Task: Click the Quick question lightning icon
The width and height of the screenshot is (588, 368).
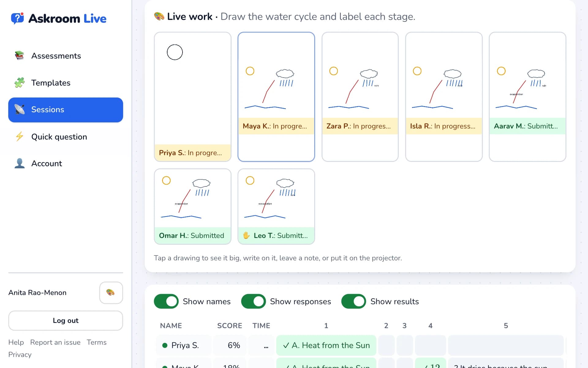Action: [20, 136]
